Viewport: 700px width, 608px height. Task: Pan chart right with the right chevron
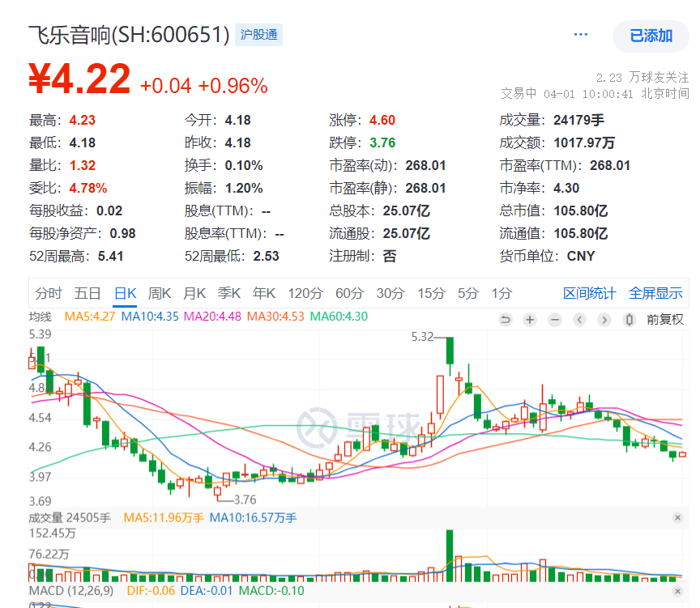[x=604, y=320]
